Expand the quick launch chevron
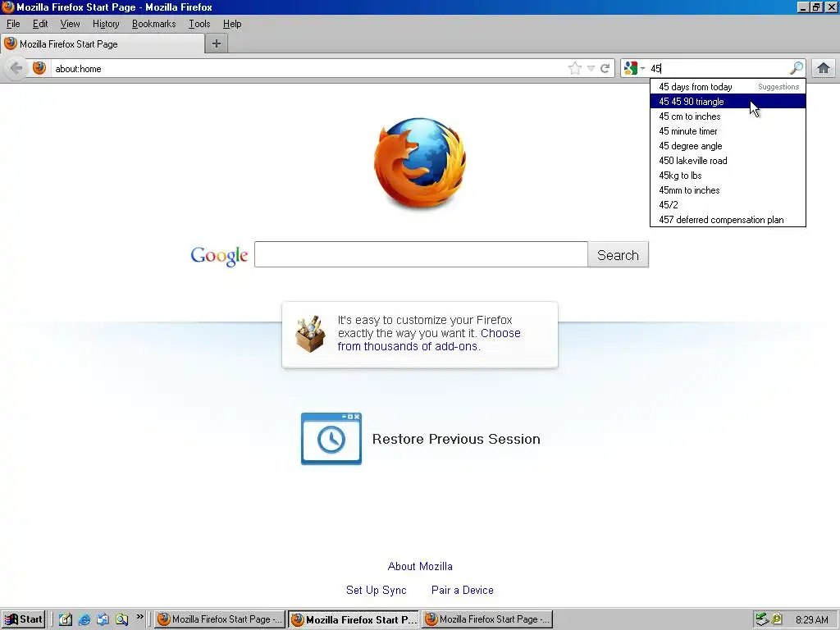Viewport: 840px width, 630px height. point(139,617)
